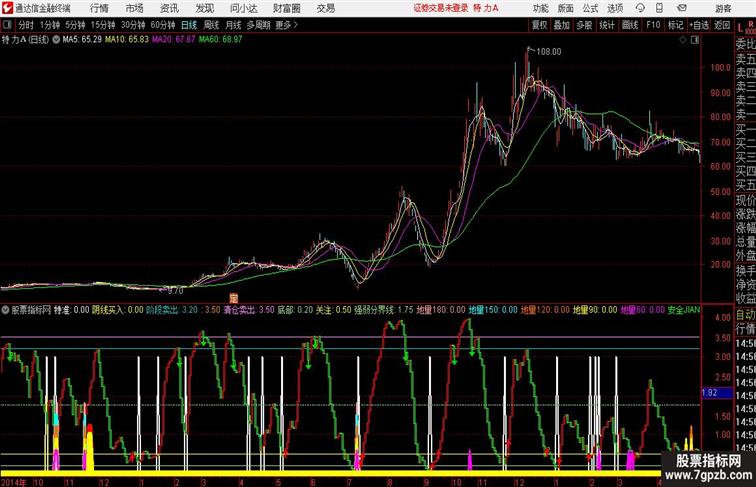This screenshot has height=487, width=756.
Task: Click the 多股 toolbar button
Action: pyautogui.click(x=584, y=25)
